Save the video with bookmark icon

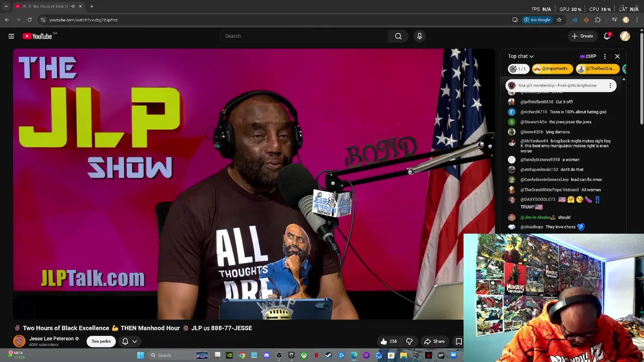click(459, 341)
